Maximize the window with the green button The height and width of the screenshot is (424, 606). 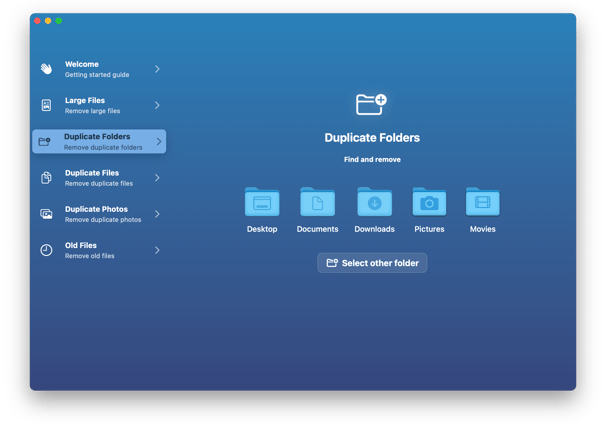pyautogui.click(x=59, y=21)
